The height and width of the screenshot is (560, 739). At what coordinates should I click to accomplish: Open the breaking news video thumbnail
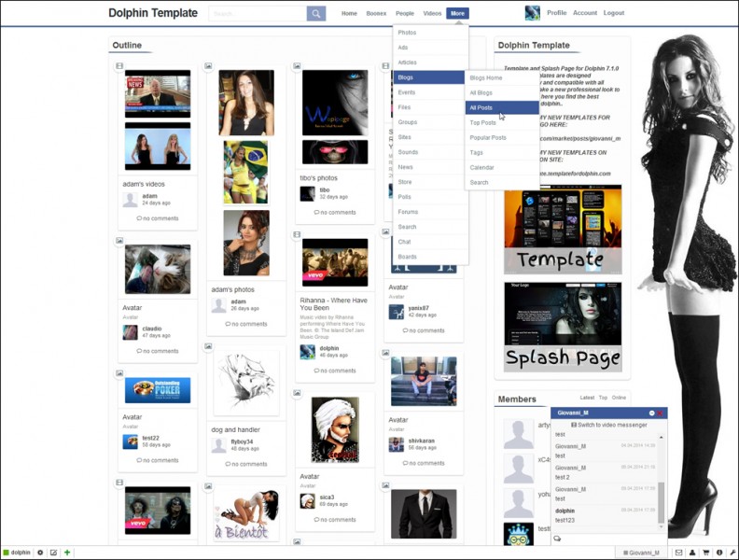pos(158,94)
